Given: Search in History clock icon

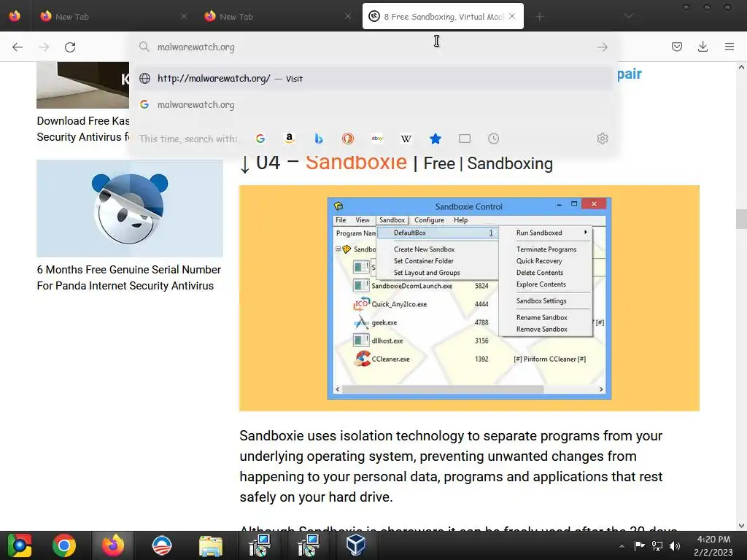Looking at the screenshot, I should 494,139.
